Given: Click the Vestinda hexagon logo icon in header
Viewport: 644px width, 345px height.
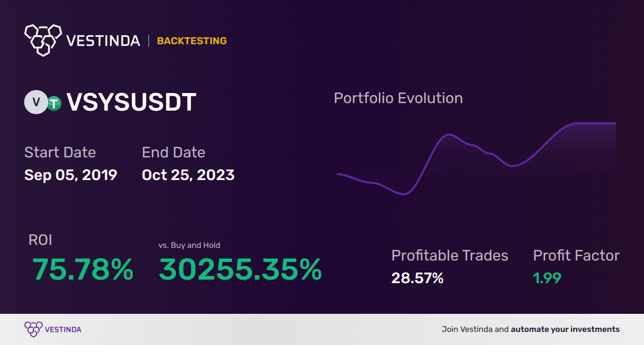Looking at the screenshot, I should point(43,40).
